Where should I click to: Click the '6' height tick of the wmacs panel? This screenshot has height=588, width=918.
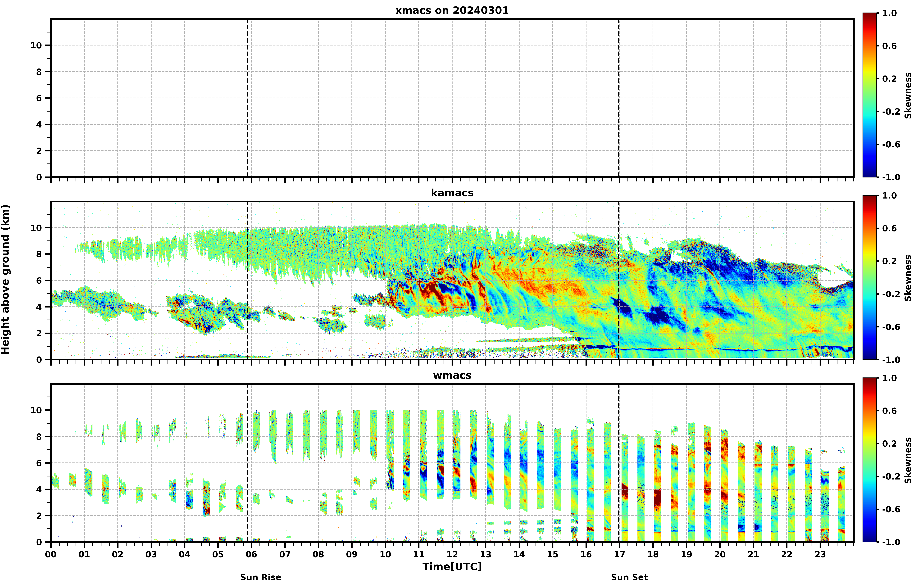click(x=39, y=463)
